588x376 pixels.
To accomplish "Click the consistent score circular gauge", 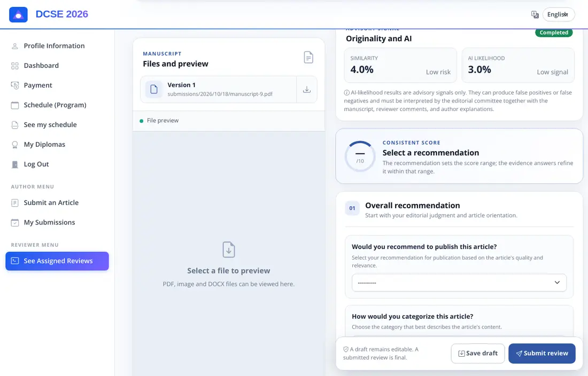I will tap(360, 156).
